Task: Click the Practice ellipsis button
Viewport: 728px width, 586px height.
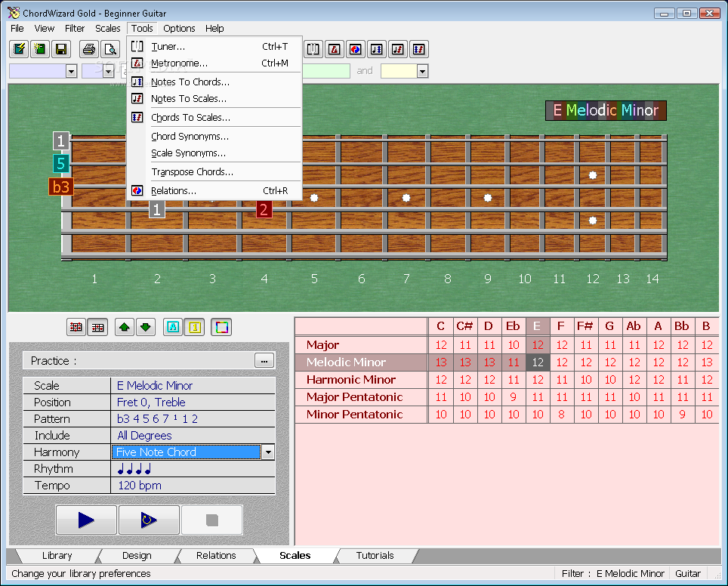Action: [x=264, y=361]
